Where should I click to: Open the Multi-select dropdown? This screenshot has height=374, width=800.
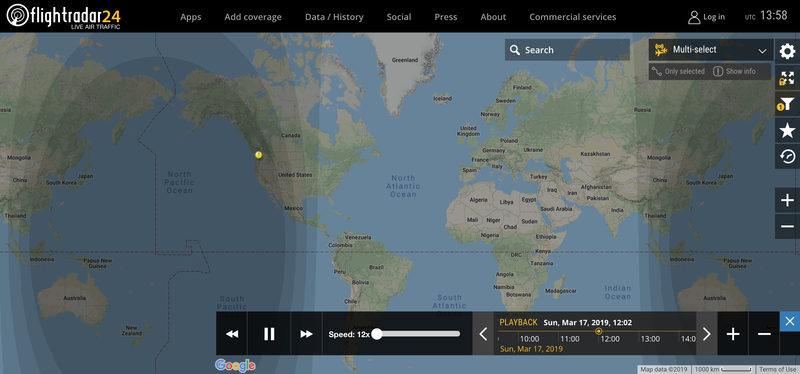[x=711, y=50]
